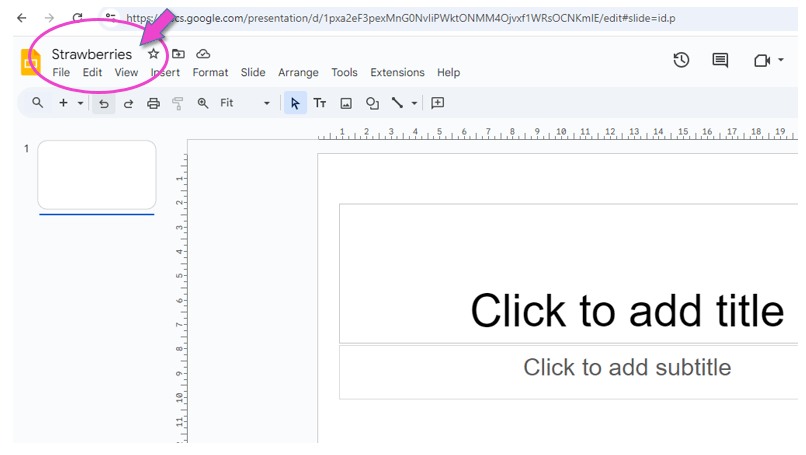This screenshot has height=455, width=806.
Task: Open version history clock icon
Action: [681, 61]
